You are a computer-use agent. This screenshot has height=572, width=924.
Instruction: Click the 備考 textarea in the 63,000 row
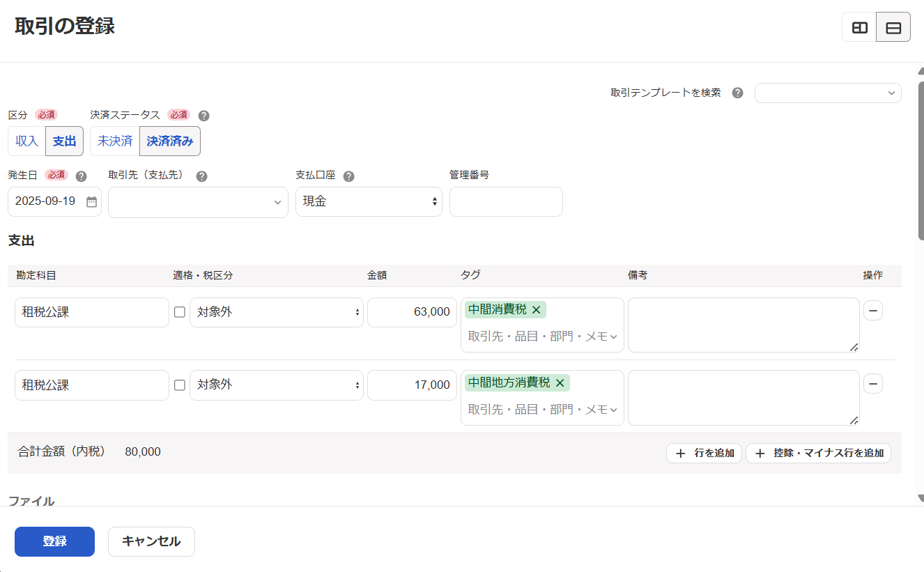tap(744, 325)
